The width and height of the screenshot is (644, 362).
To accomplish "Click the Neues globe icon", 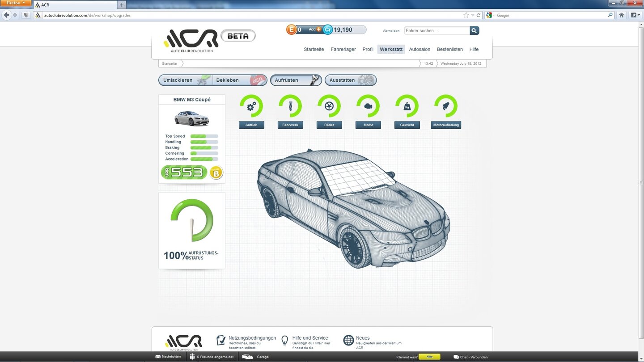I will 348,340.
